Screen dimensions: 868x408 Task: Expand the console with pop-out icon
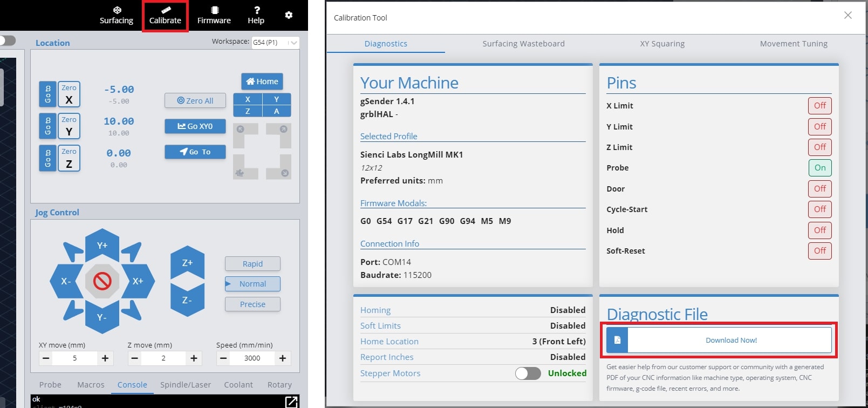tap(291, 401)
